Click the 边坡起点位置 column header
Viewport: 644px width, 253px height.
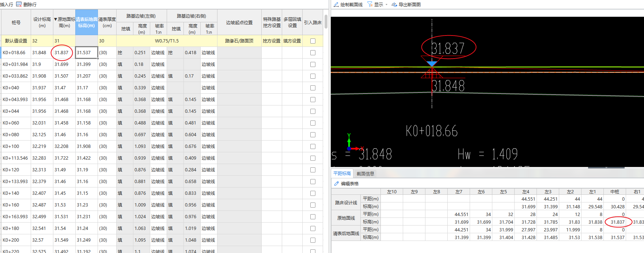[x=239, y=22]
